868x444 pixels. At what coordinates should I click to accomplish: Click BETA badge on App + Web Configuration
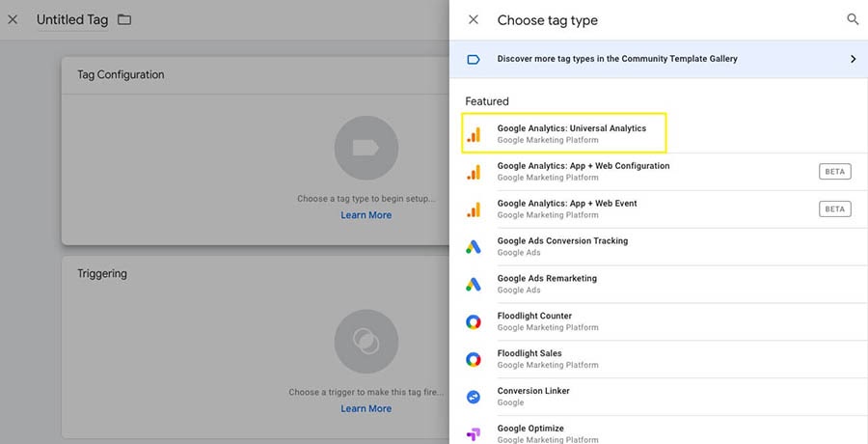click(x=835, y=172)
